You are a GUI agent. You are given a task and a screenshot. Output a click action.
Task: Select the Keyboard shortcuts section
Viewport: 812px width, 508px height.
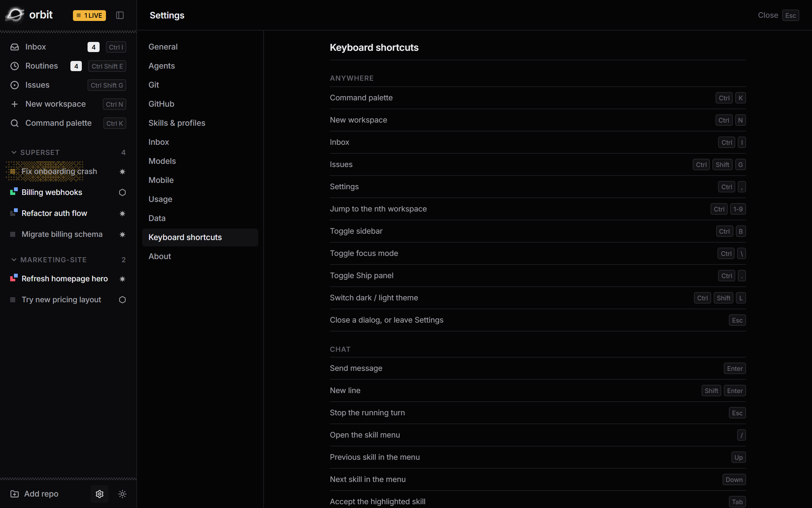pos(200,237)
